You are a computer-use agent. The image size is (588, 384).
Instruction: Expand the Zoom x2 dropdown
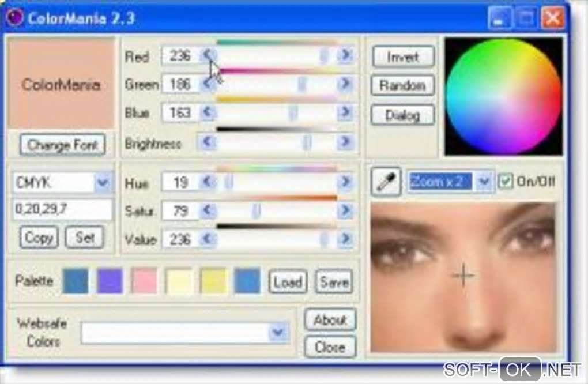point(484,182)
